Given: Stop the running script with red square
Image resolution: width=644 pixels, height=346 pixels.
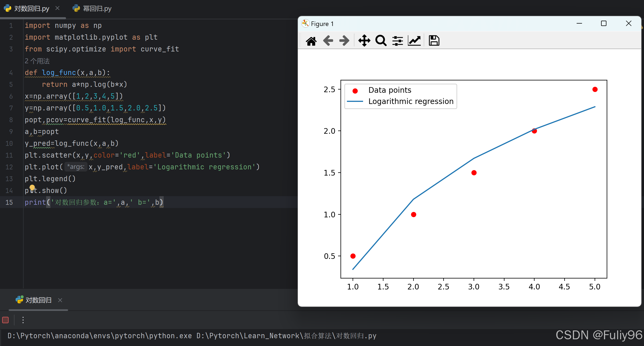Looking at the screenshot, I should tap(5, 320).
